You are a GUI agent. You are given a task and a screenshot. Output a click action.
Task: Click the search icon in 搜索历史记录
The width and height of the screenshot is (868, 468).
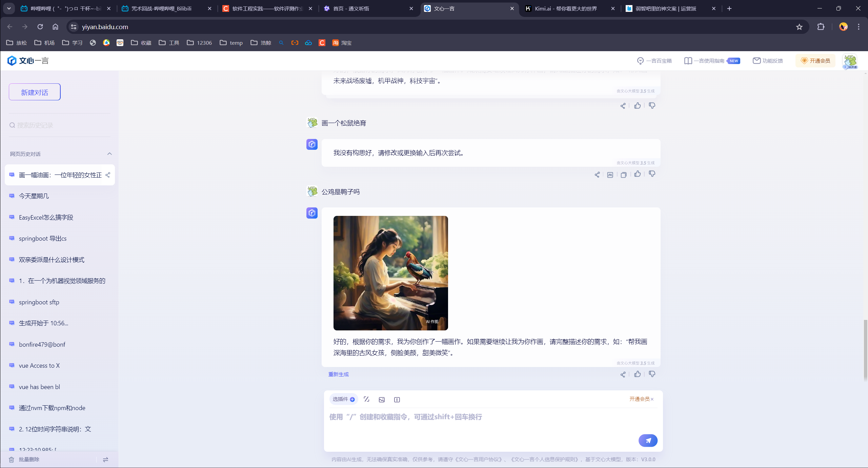(x=12, y=125)
